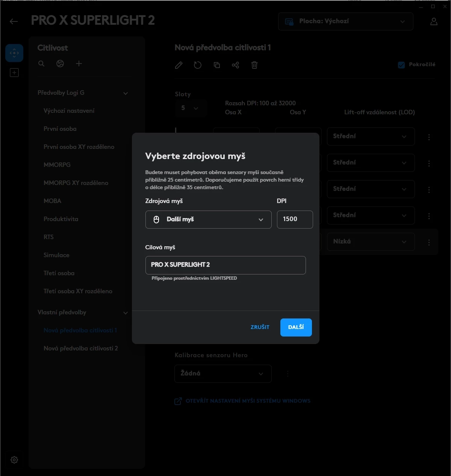
Task: Click the DALŠÍ button
Action: click(296, 327)
